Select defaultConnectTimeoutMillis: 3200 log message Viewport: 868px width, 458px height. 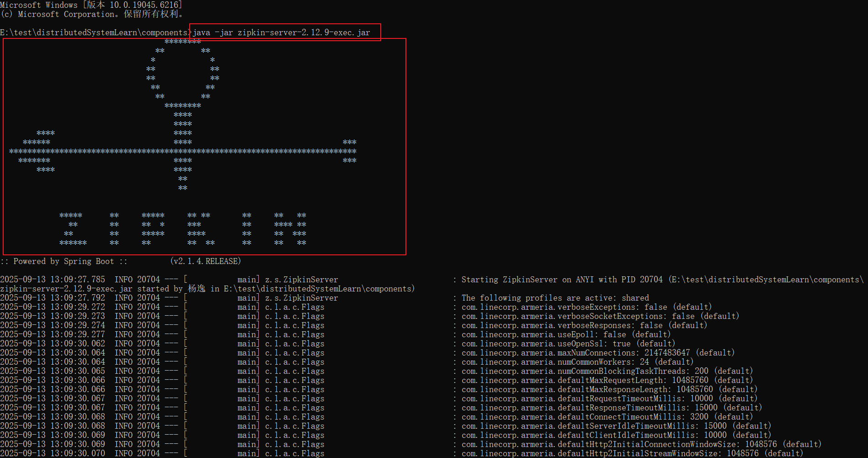coord(607,417)
